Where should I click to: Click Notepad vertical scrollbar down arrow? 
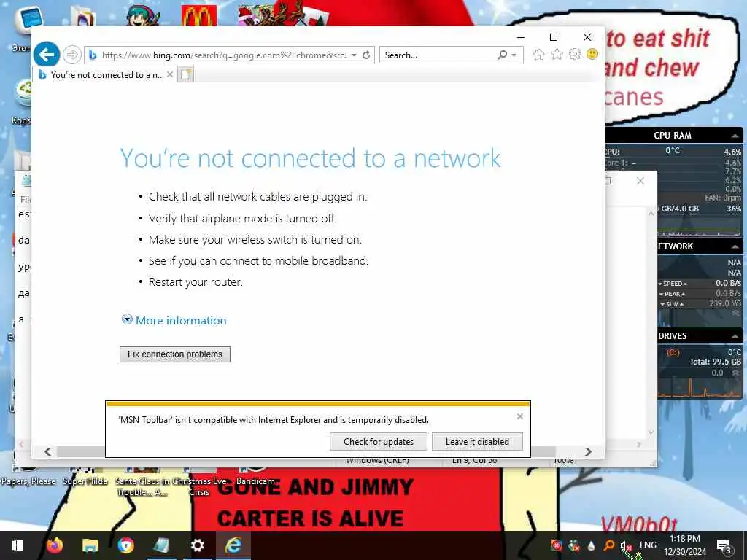pyautogui.click(x=651, y=432)
